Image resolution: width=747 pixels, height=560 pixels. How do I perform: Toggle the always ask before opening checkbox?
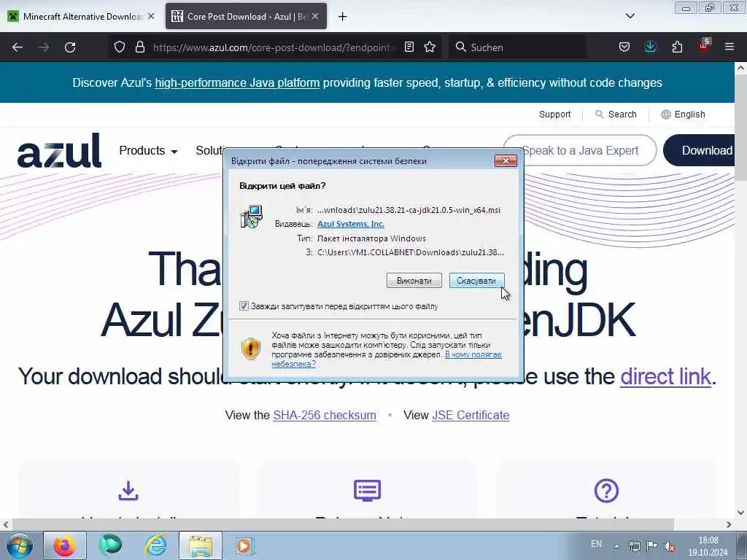coord(244,306)
